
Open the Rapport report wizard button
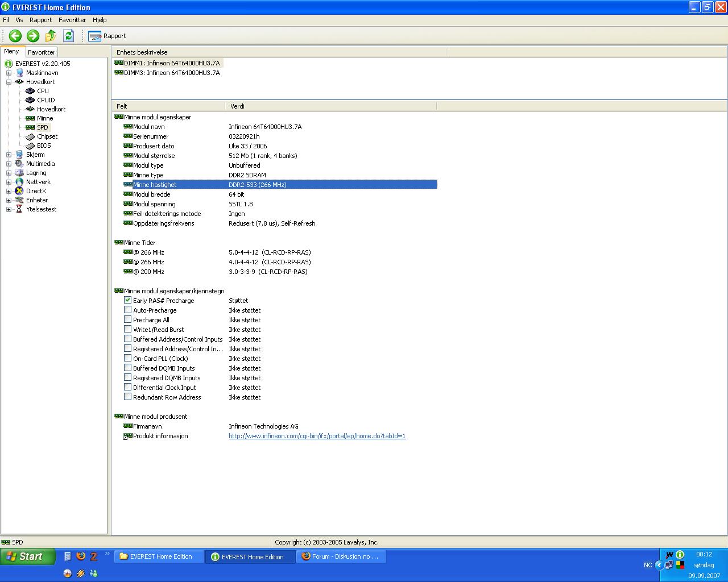(x=107, y=36)
